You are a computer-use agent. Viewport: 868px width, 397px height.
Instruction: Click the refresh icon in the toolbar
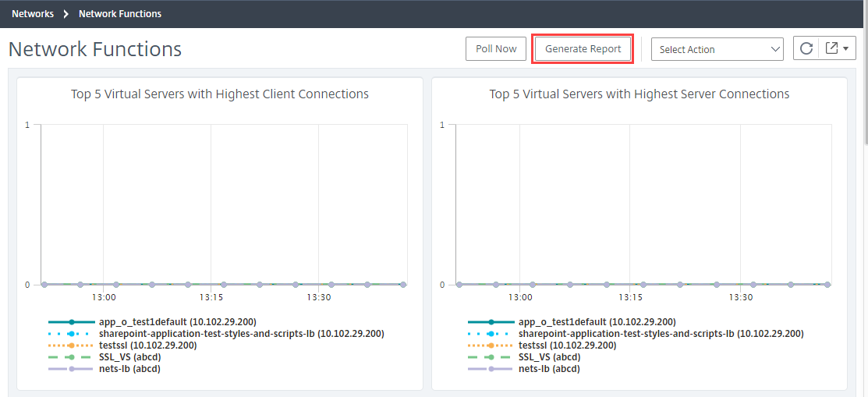pos(806,48)
